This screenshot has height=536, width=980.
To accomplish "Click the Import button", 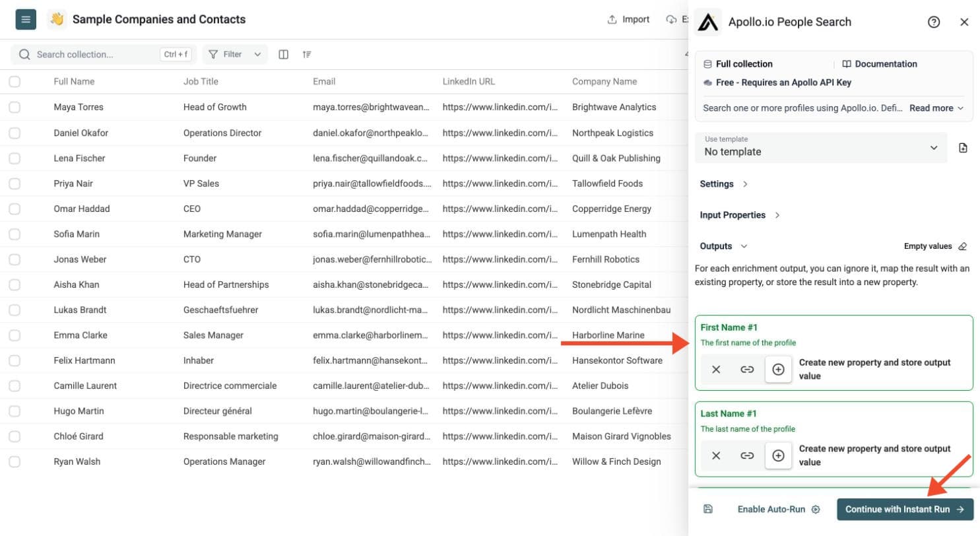I will coord(628,20).
